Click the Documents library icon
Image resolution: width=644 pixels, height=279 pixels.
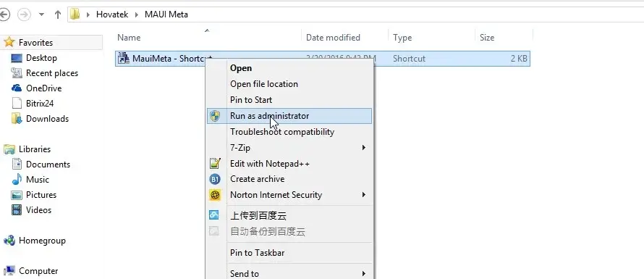click(17, 165)
